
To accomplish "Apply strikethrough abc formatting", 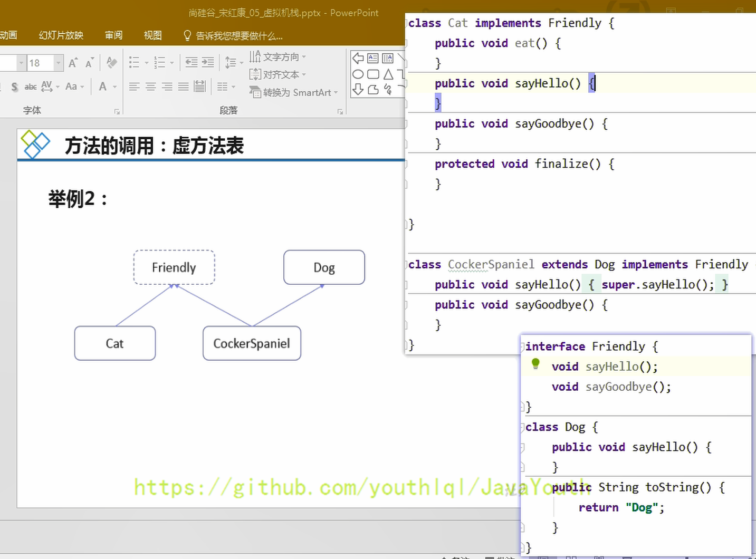I will click(31, 86).
